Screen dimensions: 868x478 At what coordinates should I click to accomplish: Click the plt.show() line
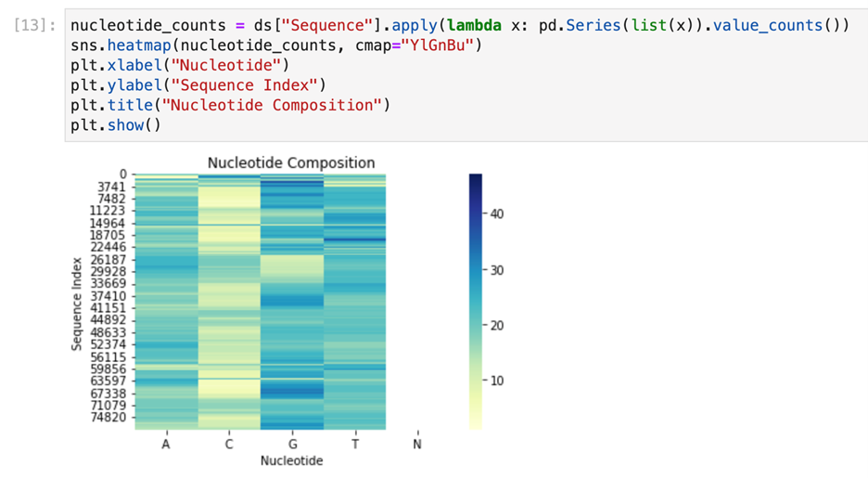click(115, 124)
